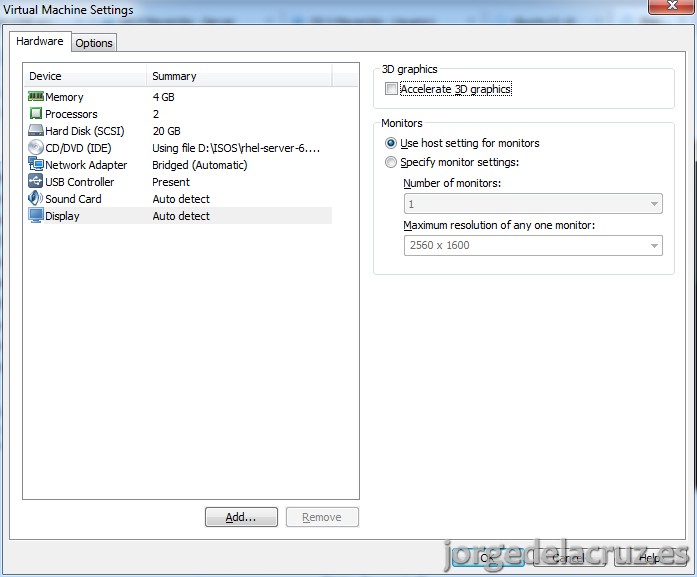Confirm with the OK button
Image resolution: width=697 pixels, height=577 pixels.
[x=488, y=557]
